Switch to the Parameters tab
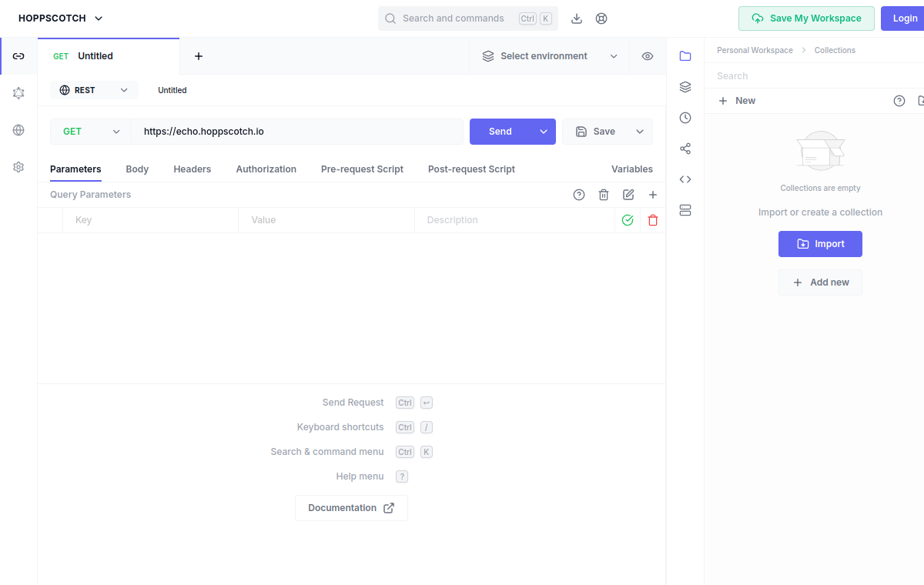The width and height of the screenshot is (924, 585). coord(75,169)
